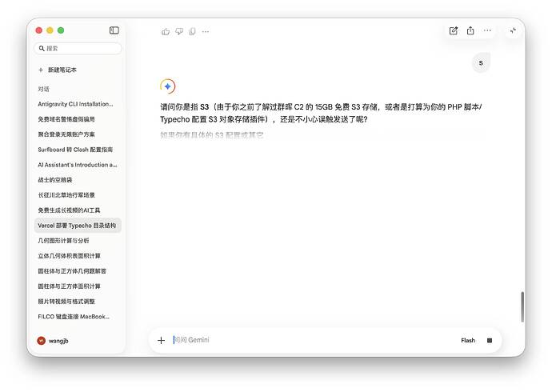Toggle the sidebar panel icon
This screenshot has width=552, height=392.
[x=114, y=30]
